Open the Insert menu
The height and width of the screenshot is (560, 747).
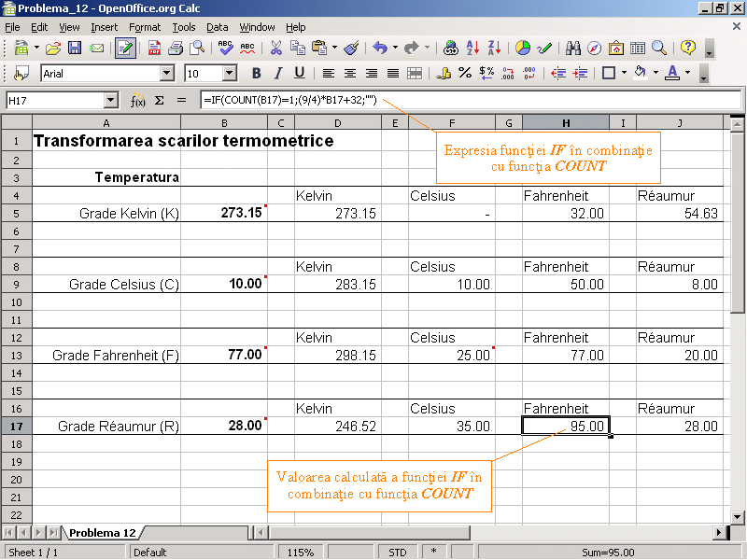pos(105,28)
